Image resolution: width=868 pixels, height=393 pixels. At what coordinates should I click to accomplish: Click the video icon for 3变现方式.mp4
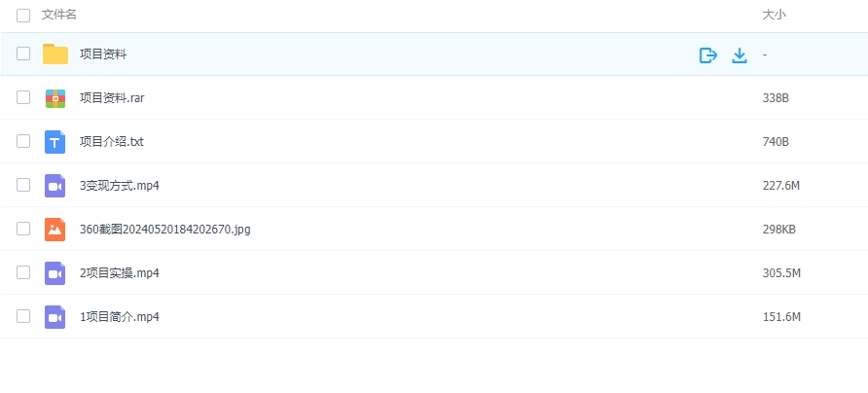click(x=55, y=186)
